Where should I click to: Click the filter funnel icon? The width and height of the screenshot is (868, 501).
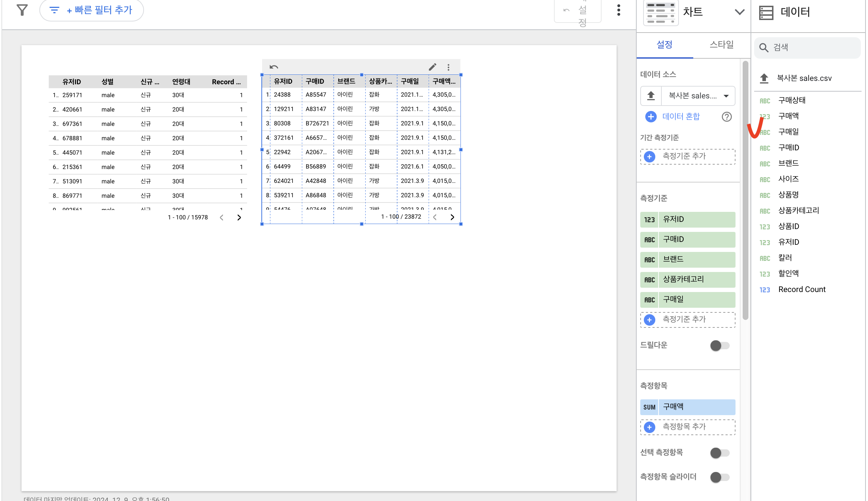coord(22,10)
